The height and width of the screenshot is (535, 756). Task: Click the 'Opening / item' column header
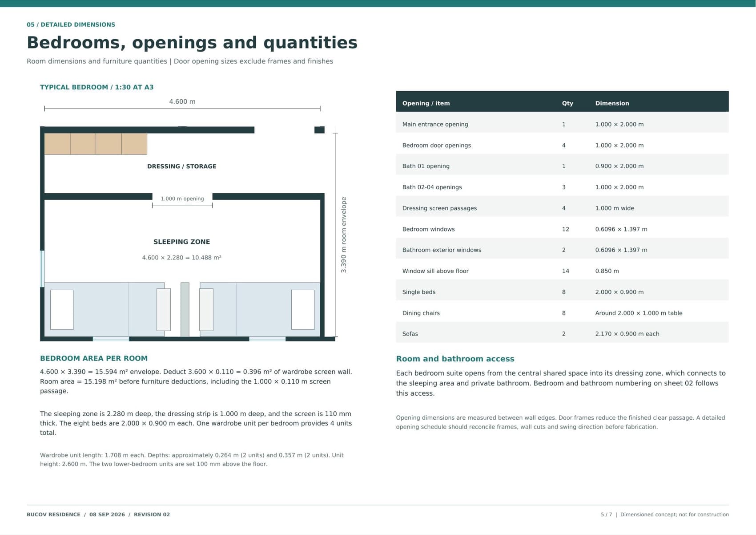(426, 103)
